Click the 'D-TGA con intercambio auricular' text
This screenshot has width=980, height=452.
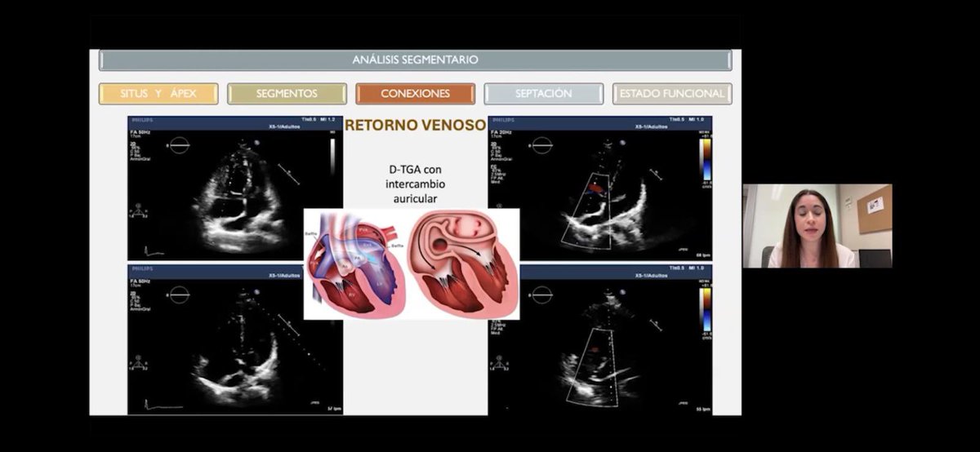(416, 184)
